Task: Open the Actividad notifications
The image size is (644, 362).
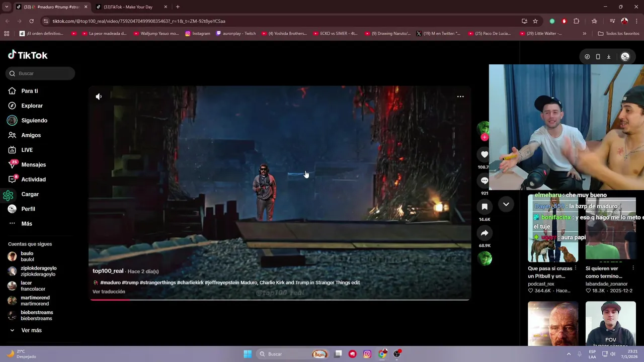Action: click(33, 179)
